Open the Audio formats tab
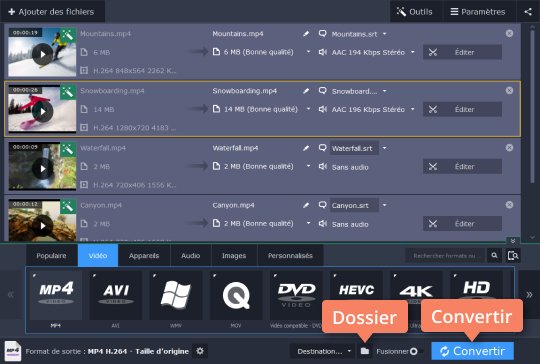Image resolution: width=540 pixels, height=364 pixels. (x=190, y=256)
